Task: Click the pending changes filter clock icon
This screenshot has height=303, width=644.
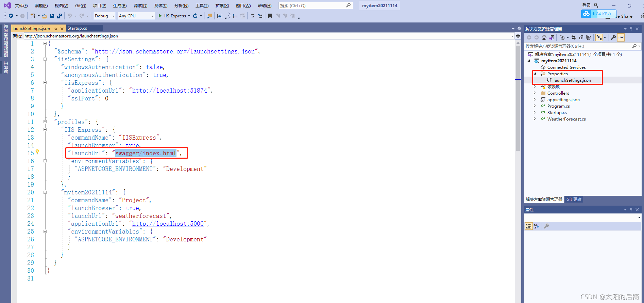Action: coord(562,37)
